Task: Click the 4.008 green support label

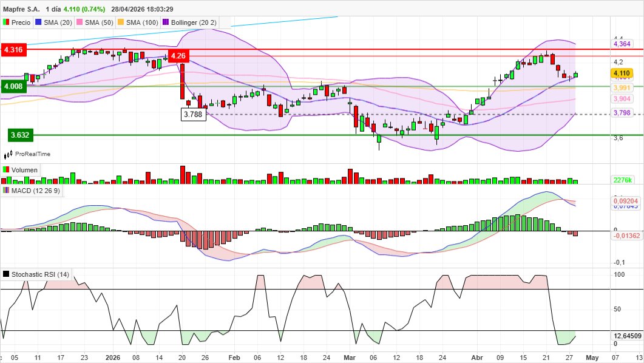Action: click(x=13, y=86)
